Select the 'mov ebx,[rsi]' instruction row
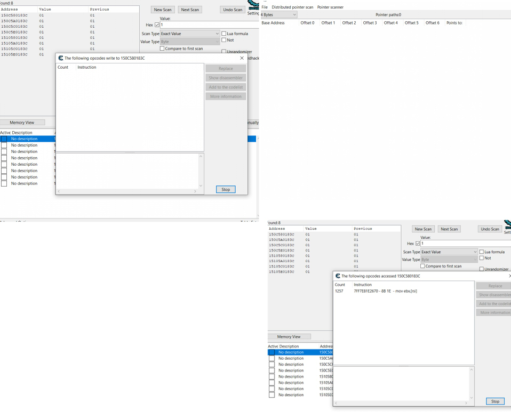Image resolution: width=511 pixels, height=420 pixels. point(385,291)
